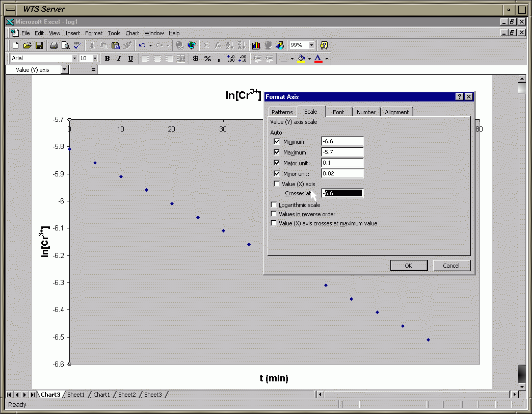The width and height of the screenshot is (532, 414).
Task: Toggle Values in reverse order
Action: tap(274, 214)
